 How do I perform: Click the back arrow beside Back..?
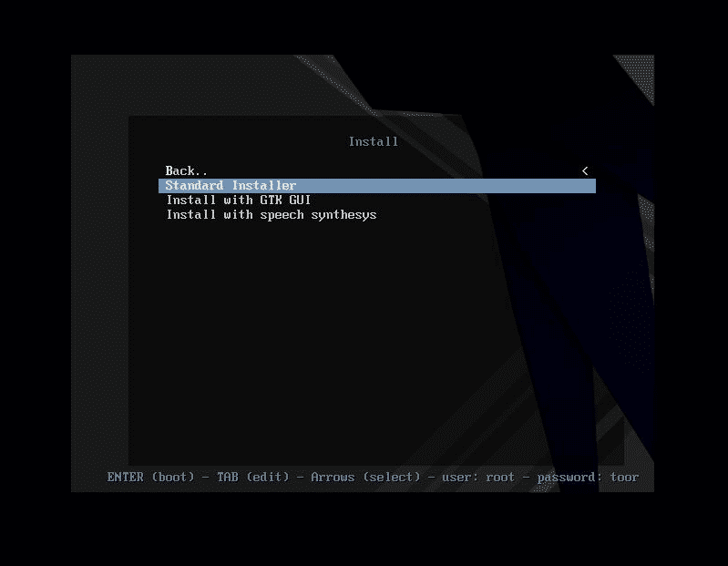(x=585, y=170)
